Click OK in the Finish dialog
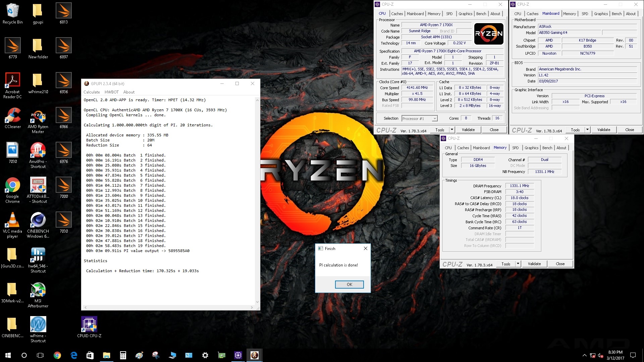Image resolution: width=644 pixels, height=362 pixels. click(349, 284)
